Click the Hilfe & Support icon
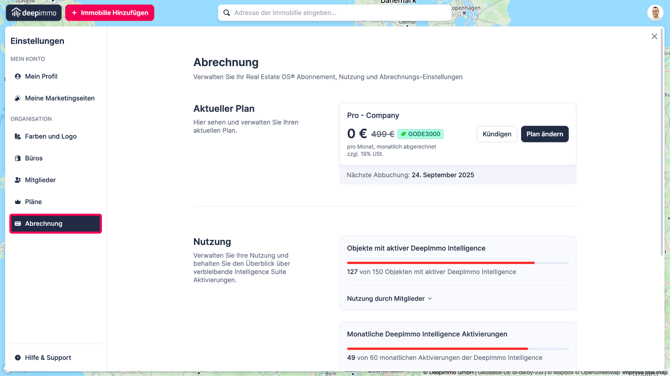Image resolution: width=670 pixels, height=376 pixels. coord(18,358)
